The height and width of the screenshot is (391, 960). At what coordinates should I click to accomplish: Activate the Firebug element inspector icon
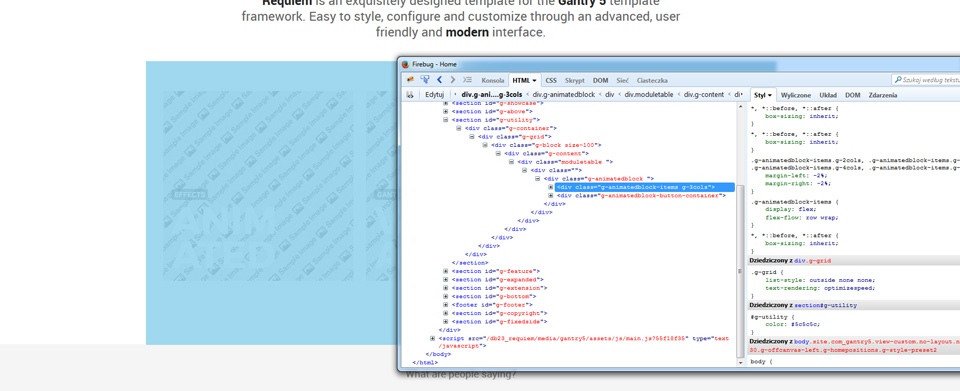tap(424, 80)
